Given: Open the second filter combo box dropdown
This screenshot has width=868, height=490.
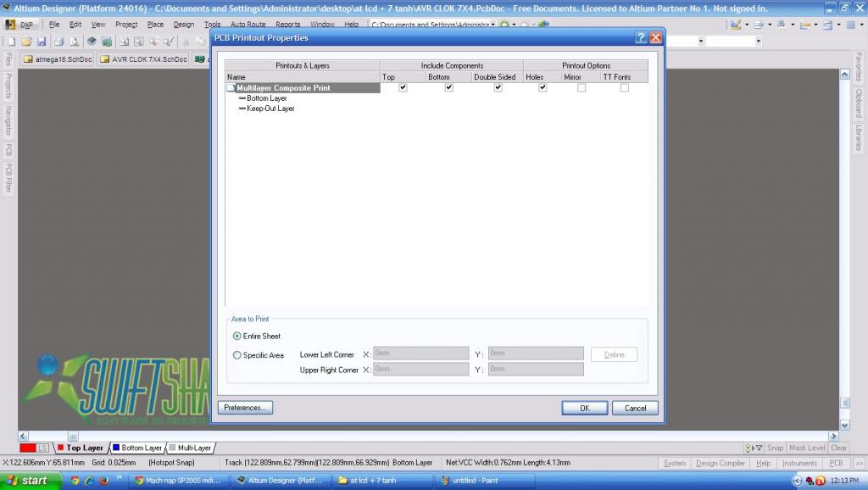Looking at the screenshot, I should tap(759, 41).
